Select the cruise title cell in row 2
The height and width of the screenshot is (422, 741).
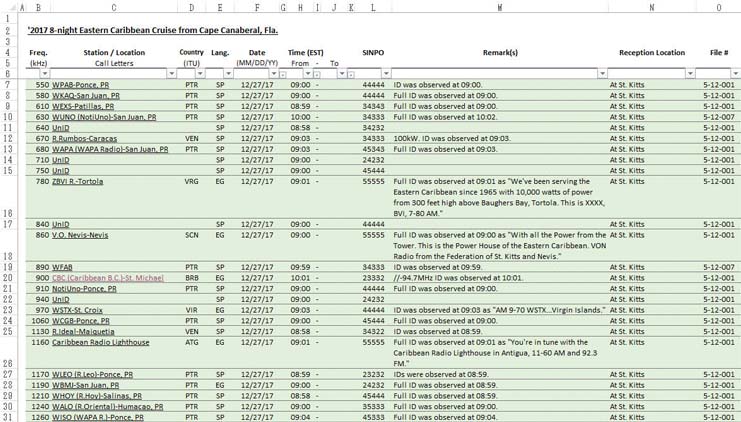pos(153,31)
